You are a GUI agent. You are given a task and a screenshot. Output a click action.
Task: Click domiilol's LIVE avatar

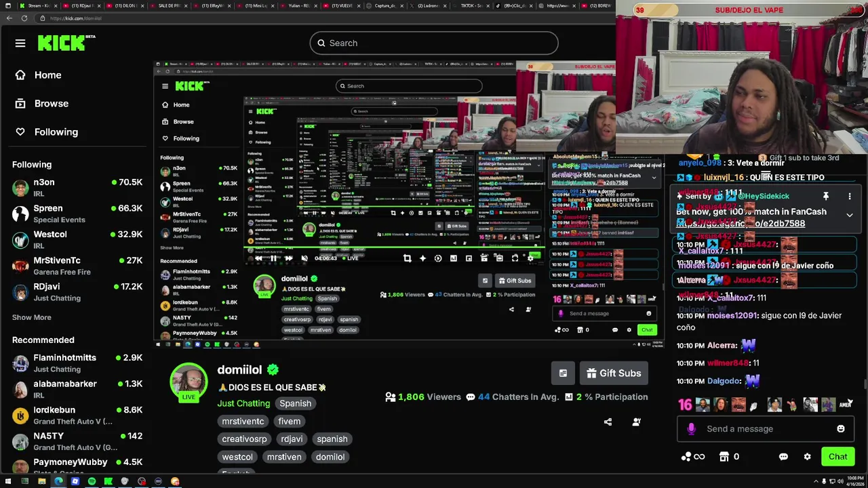(189, 384)
